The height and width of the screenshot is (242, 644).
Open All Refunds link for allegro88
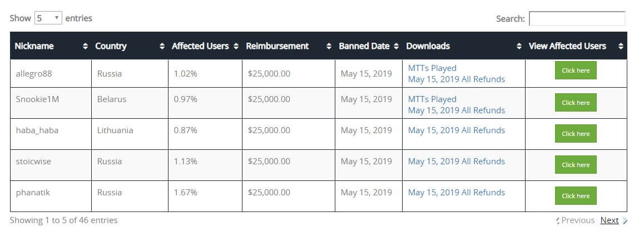click(x=456, y=79)
